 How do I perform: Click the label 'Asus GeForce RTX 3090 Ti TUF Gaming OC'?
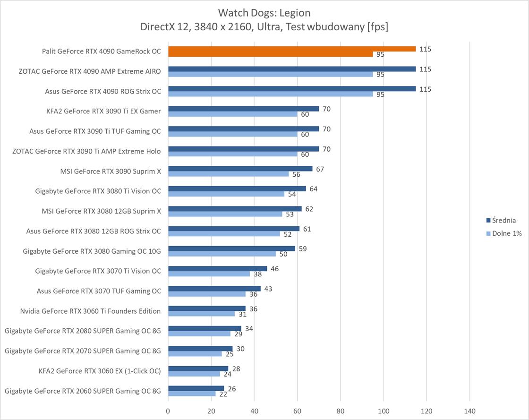click(95, 131)
